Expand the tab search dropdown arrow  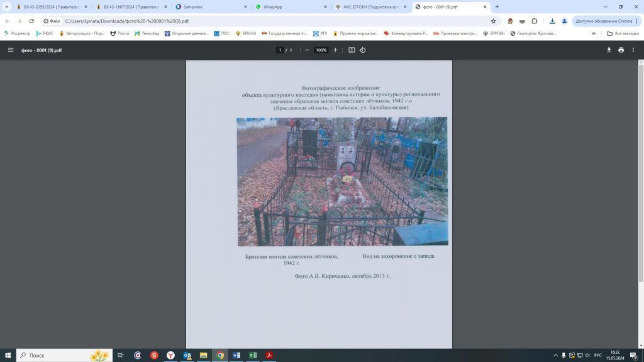(x=7, y=7)
